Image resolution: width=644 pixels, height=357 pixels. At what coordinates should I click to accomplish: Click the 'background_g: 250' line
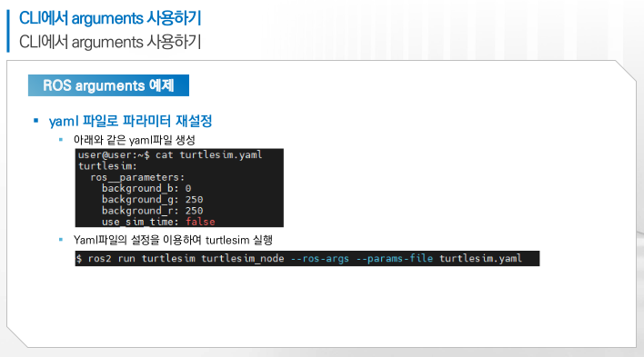(x=153, y=200)
